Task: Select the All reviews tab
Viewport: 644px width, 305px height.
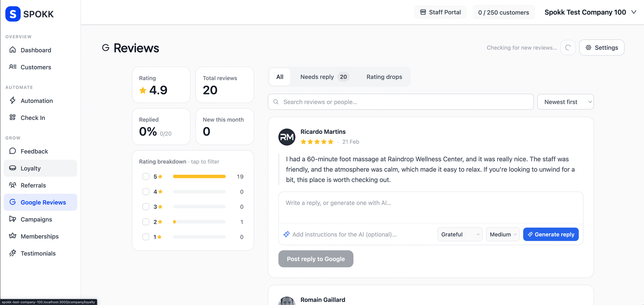Action: (x=280, y=77)
